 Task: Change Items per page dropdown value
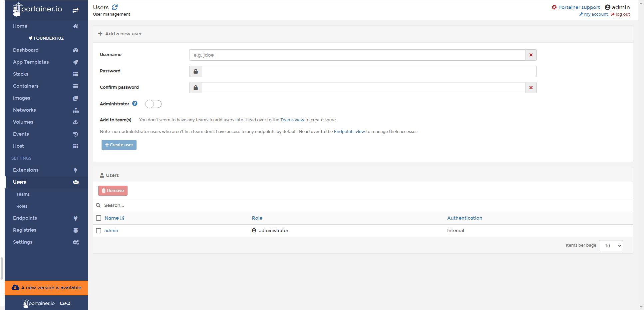pos(611,246)
